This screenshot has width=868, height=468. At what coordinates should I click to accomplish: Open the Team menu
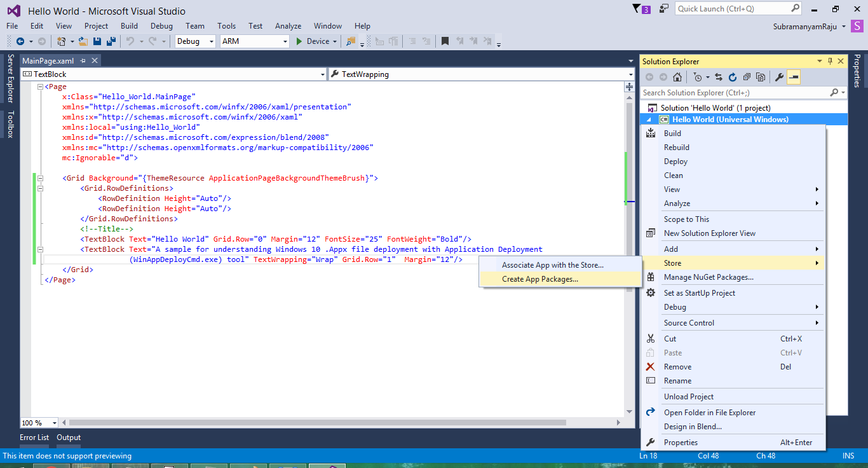(x=194, y=25)
